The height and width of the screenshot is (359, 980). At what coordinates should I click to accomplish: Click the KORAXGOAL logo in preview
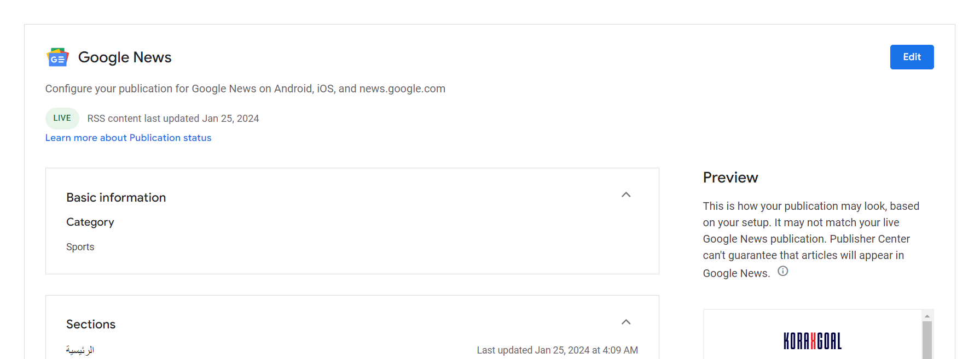[812, 341]
